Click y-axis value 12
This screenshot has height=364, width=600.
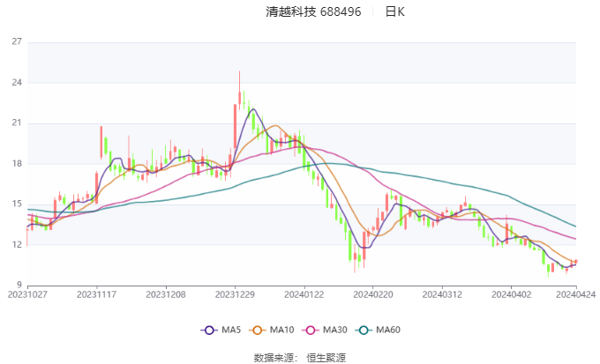point(17,245)
